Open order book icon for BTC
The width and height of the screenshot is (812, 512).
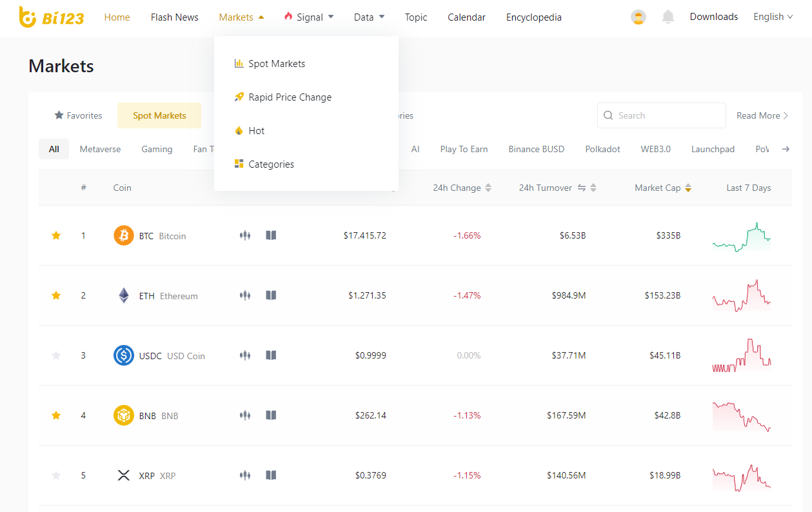coord(271,235)
